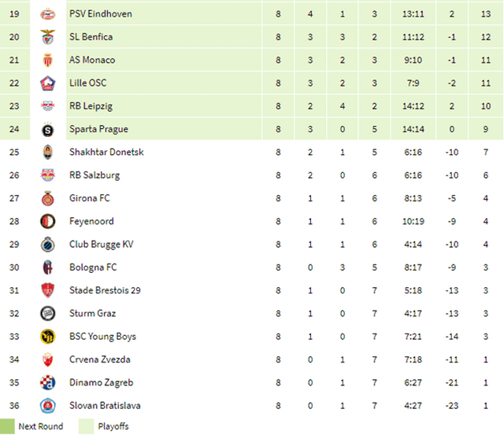Click the SL Benfica club crest
The height and width of the screenshot is (435, 504).
click(47, 37)
